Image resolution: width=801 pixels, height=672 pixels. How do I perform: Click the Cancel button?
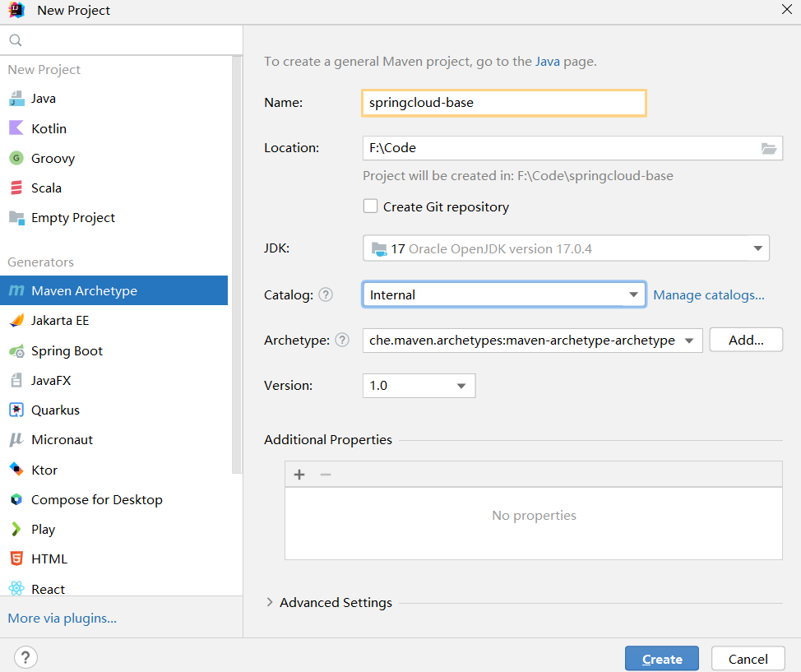[748, 659]
